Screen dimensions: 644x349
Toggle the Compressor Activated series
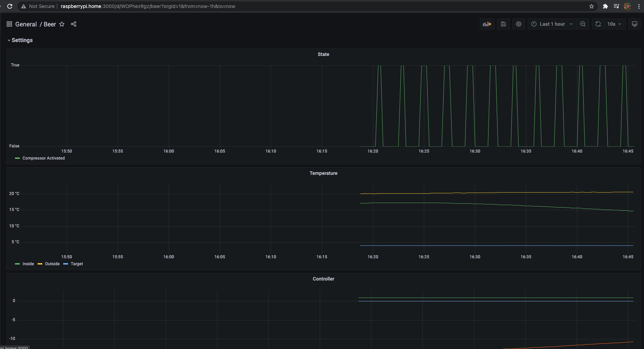pos(44,158)
